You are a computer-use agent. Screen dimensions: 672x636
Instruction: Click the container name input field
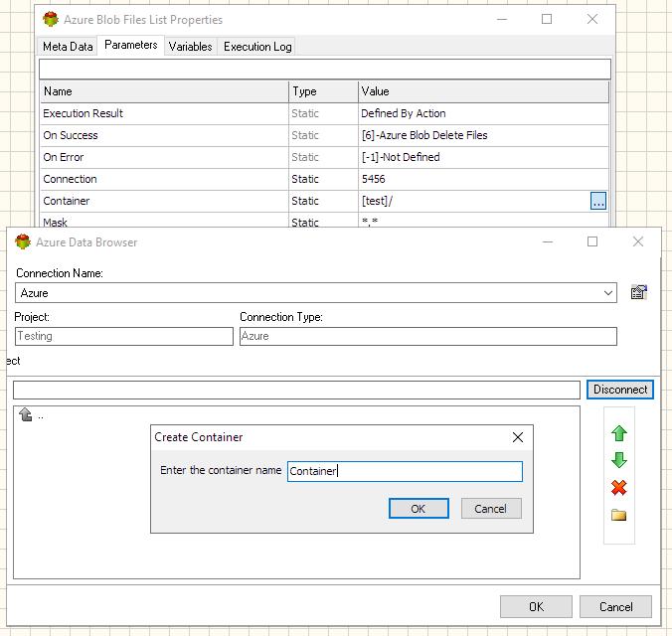405,471
